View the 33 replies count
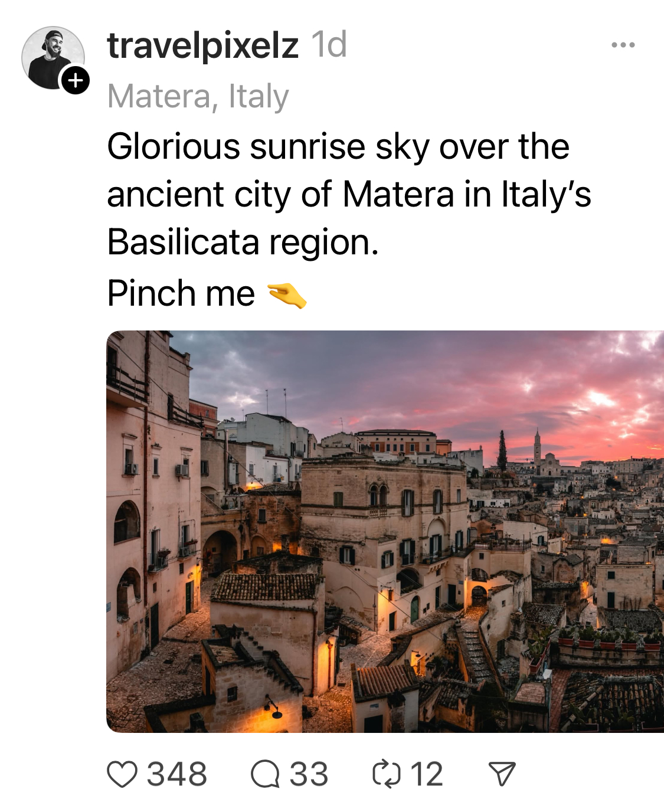Image resolution: width=664 pixels, height=812 pixels. (309, 774)
